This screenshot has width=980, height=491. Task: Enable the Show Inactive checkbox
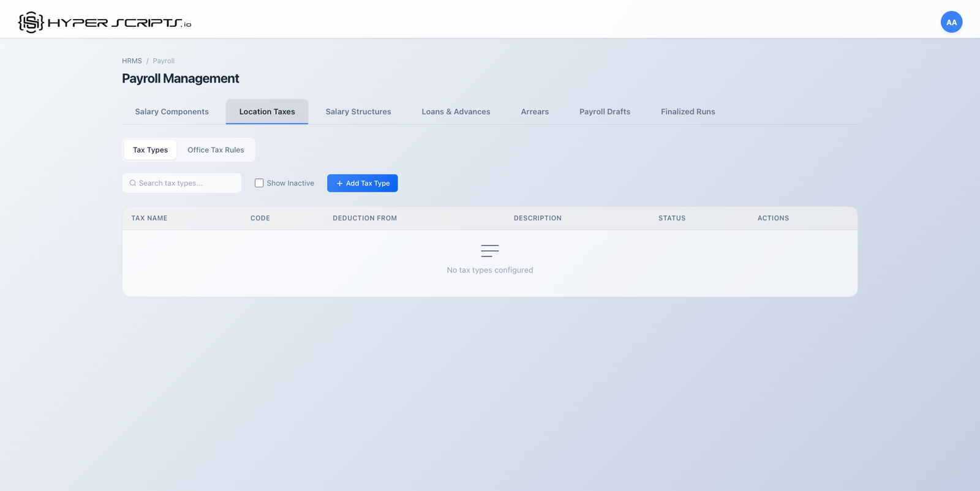coord(259,183)
